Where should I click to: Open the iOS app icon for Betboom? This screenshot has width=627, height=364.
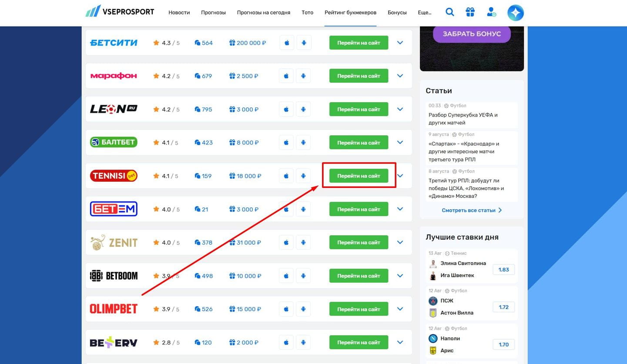pyautogui.click(x=287, y=276)
